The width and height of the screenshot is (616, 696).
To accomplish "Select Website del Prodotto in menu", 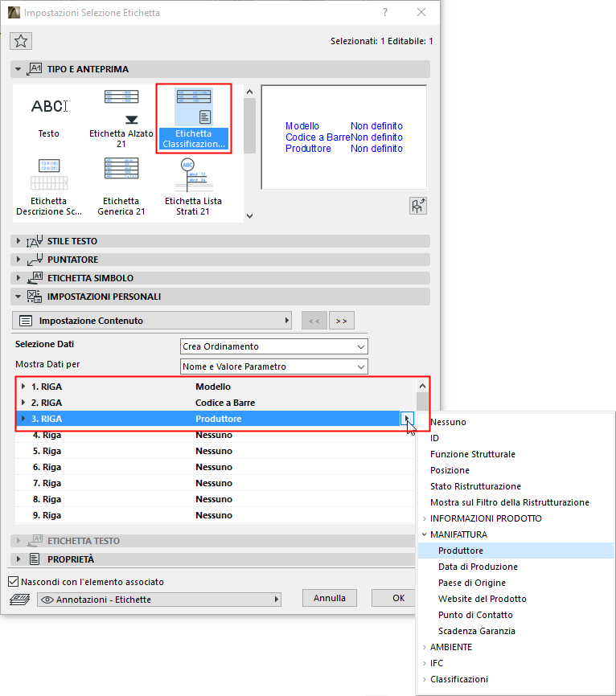I will pos(515,599).
